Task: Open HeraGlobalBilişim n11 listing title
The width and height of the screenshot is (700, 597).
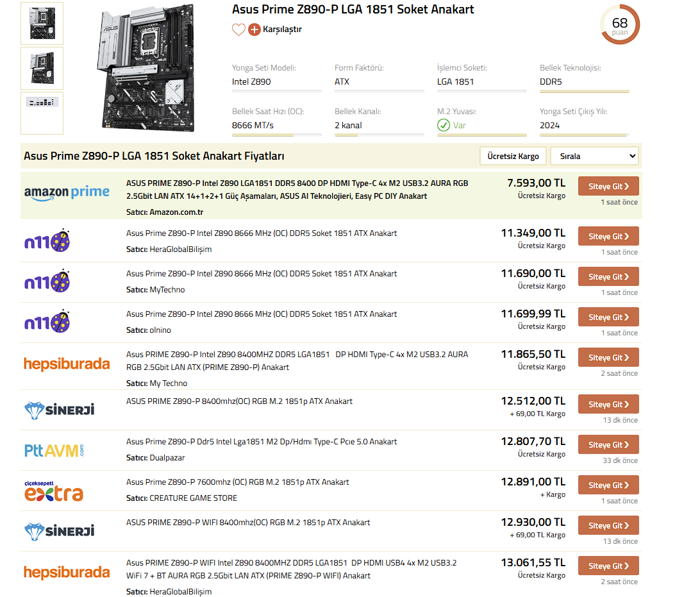Action: click(261, 233)
